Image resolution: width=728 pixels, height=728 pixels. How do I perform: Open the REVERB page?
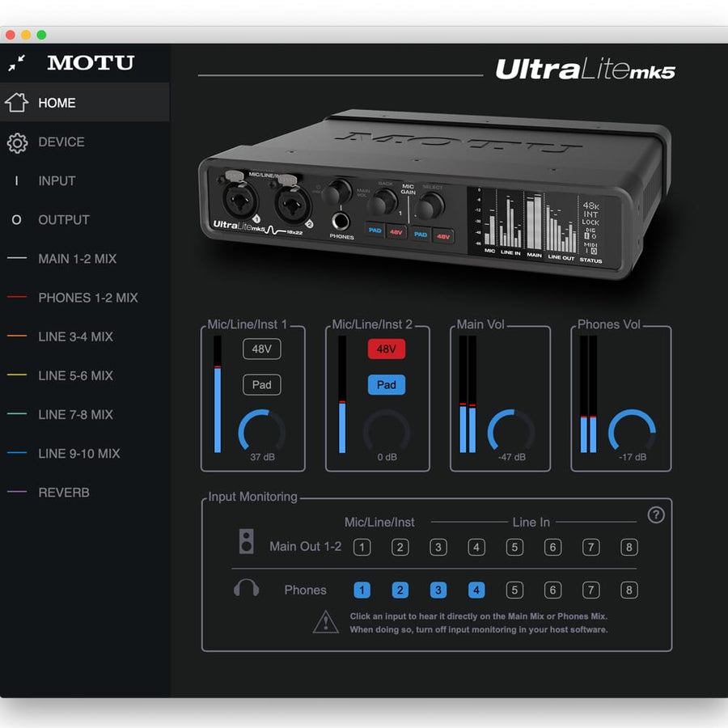click(84, 493)
